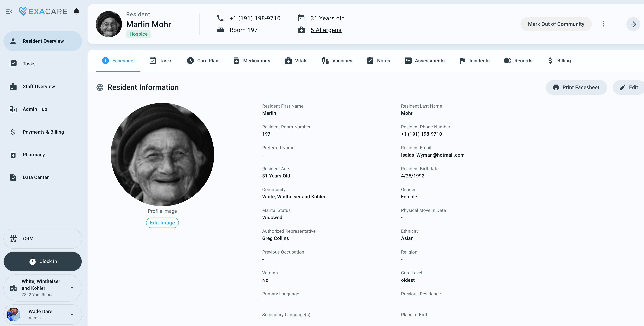Open Staff Overview in the sidebar
Viewport: 644px width, 326px height.
pos(39,86)
